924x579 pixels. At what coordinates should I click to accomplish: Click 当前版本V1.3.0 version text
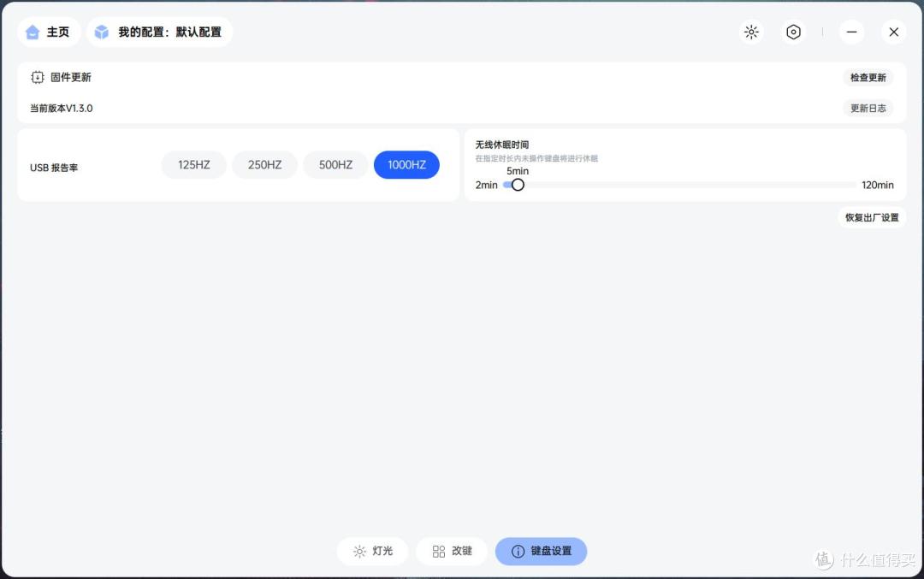coord(62,109)
